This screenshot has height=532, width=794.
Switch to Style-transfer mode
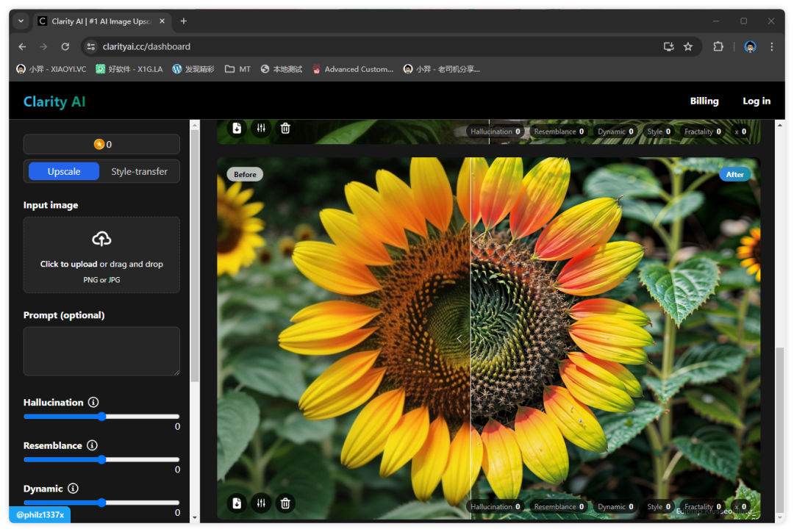[x=139, y=171]
